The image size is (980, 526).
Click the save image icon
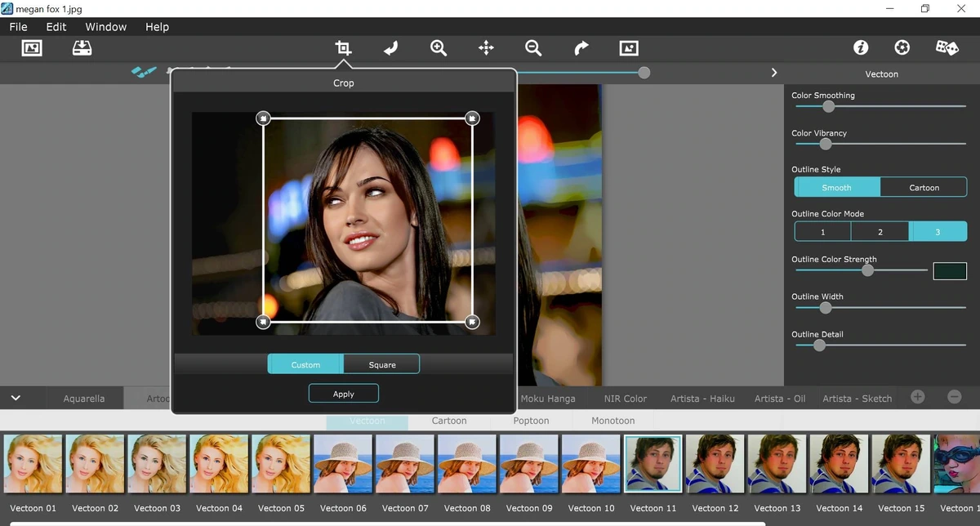[x=82, y=48]
